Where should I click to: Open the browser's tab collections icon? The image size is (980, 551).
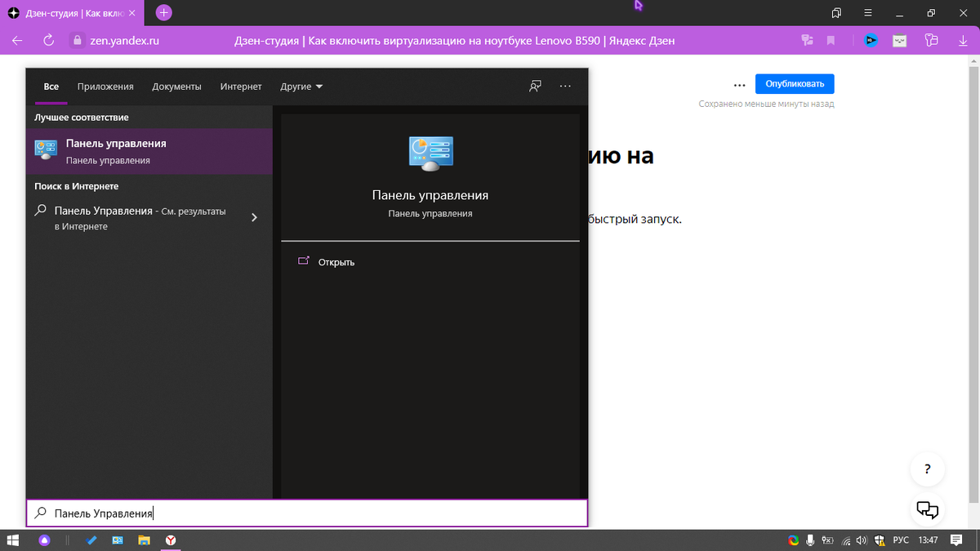(836, 13)
